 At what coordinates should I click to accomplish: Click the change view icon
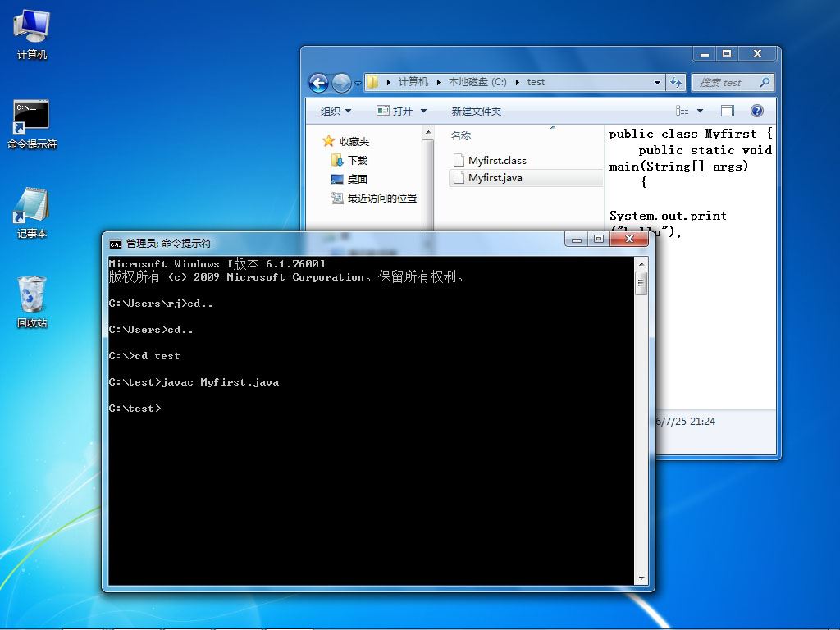[682, 111]
